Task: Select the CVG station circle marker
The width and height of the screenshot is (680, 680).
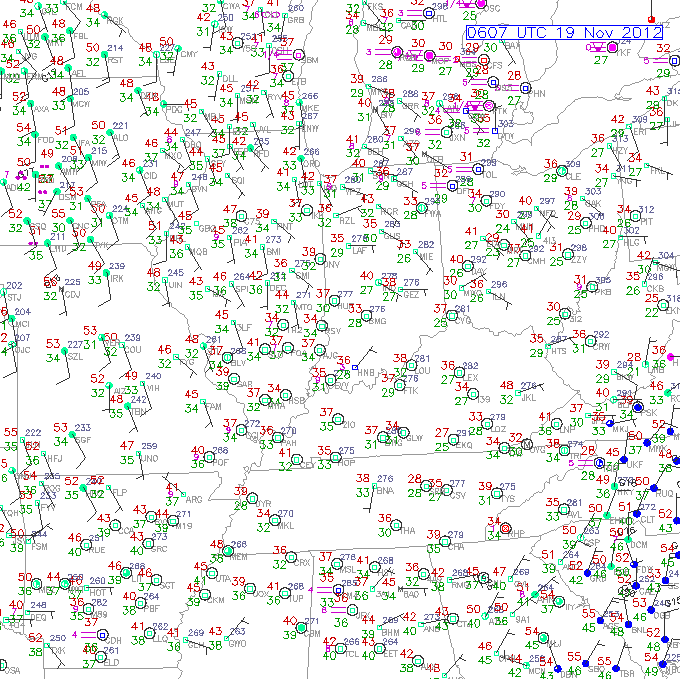Action: point(452,315)
